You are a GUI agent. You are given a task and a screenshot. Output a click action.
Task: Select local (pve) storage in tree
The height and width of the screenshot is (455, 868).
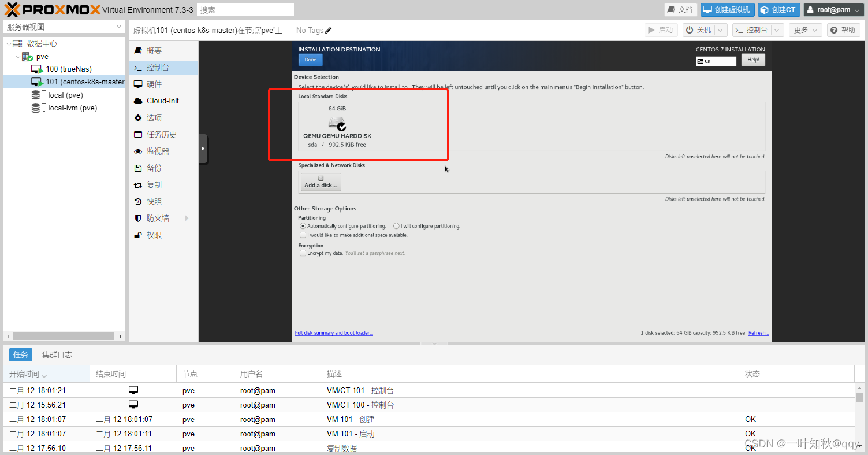pyautogui.click(x=65, y=95)
